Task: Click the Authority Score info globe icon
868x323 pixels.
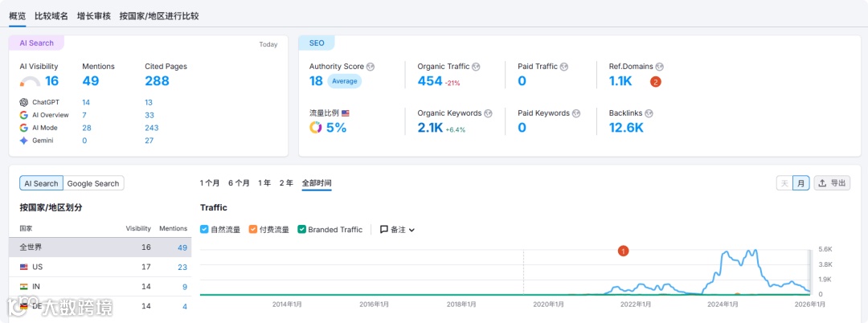Action: click(371, 67)
